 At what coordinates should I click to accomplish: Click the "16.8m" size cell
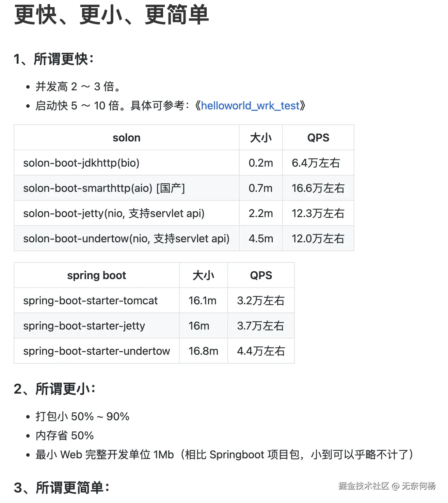click(203, 351)
